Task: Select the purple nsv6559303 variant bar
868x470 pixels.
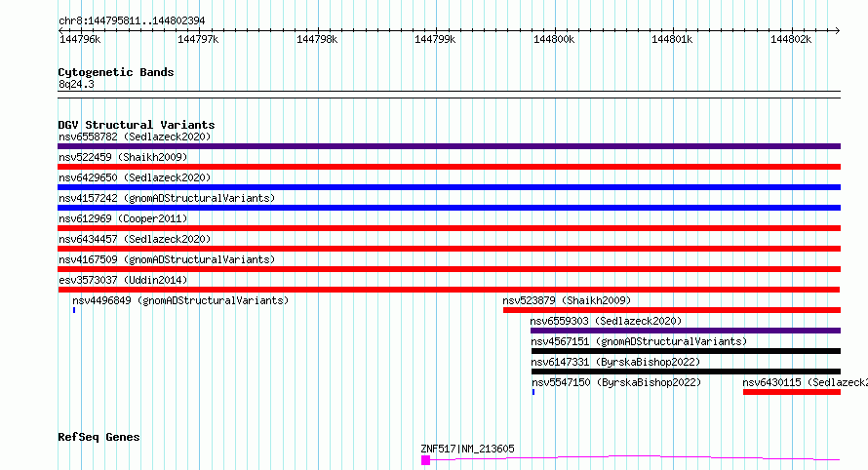Action: point(686,331)
